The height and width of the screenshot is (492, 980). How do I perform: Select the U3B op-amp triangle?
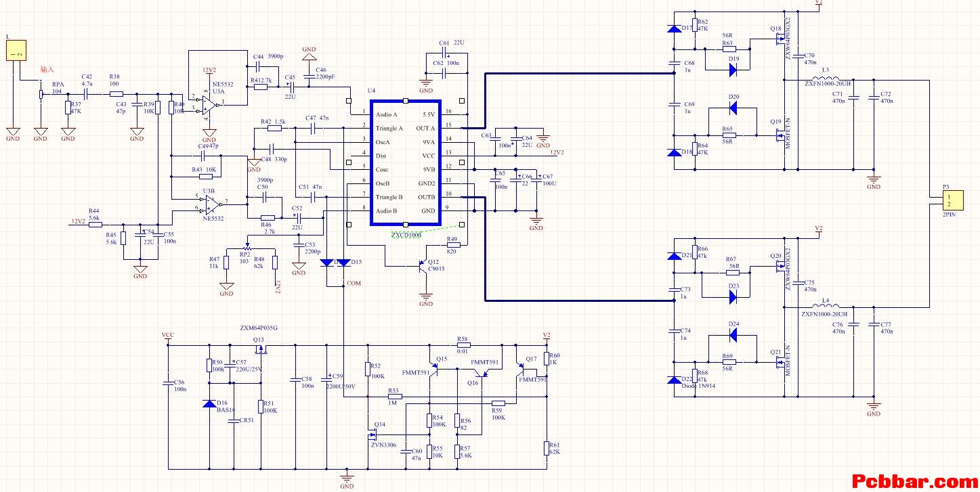211,202
